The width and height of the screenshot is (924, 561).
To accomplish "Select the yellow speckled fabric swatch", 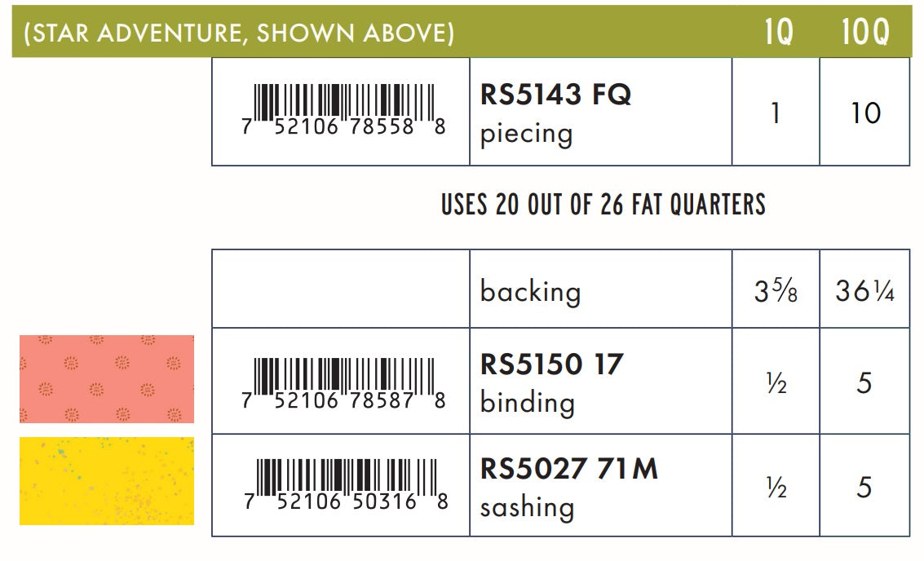I will click(x=107, y=481).
